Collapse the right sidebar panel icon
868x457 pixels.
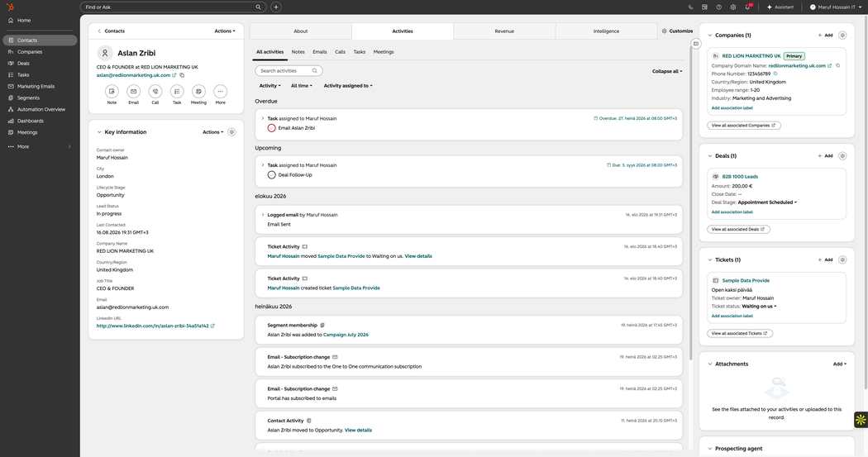[x=696, y=44]
